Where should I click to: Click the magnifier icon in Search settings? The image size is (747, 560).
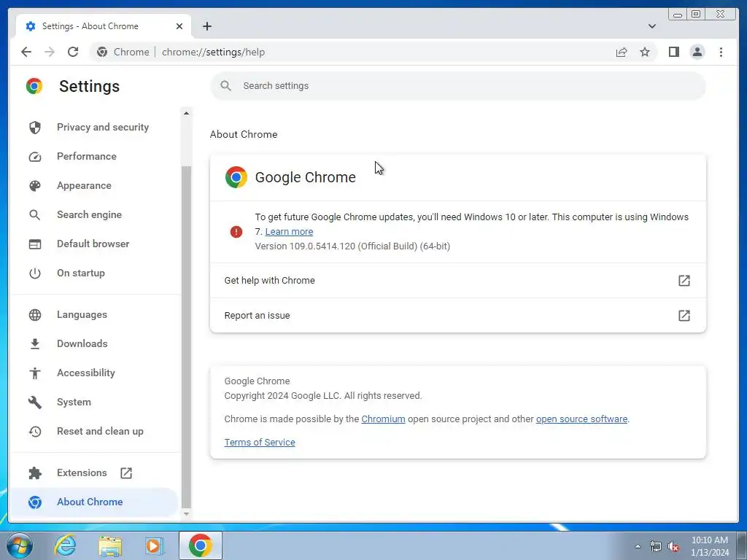(226, 86)
